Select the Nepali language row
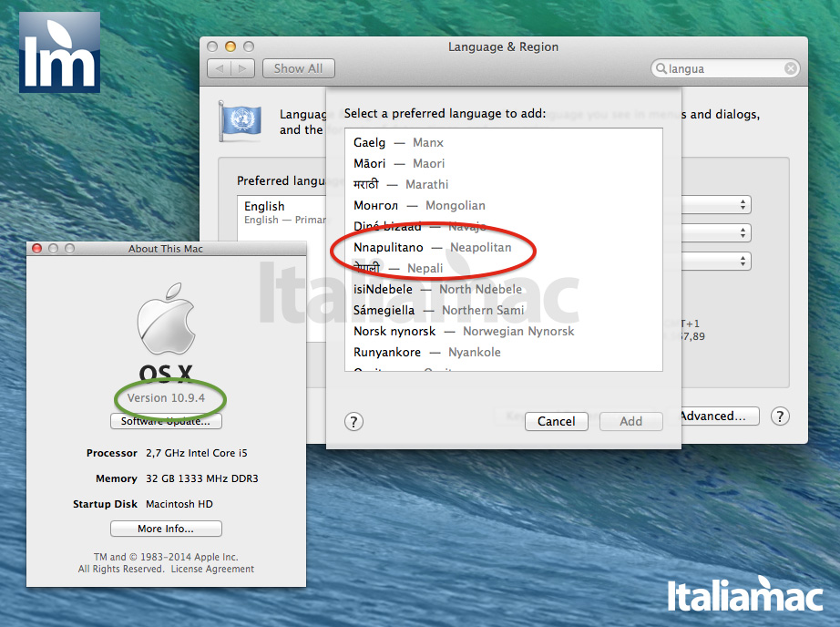Screen dimensions: 840x627 pos(504,268)
